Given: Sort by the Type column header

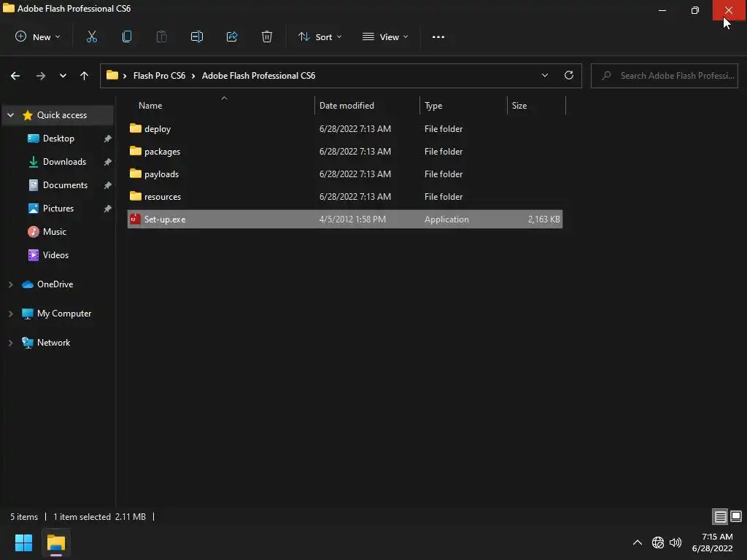Looking at the screenshot, I should tap(463, 106).
